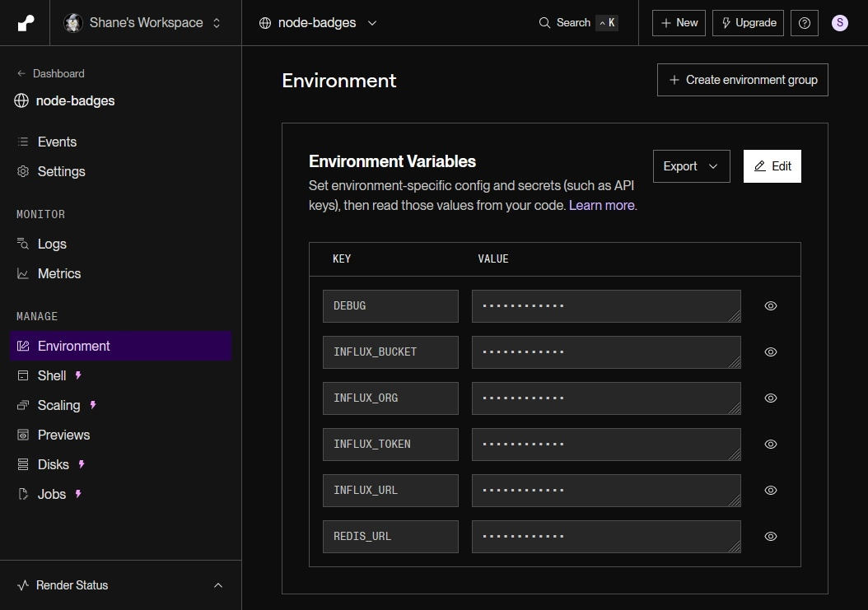Select the Shell menu item
This screenshot has height=610, width=868.
[51, 375]
